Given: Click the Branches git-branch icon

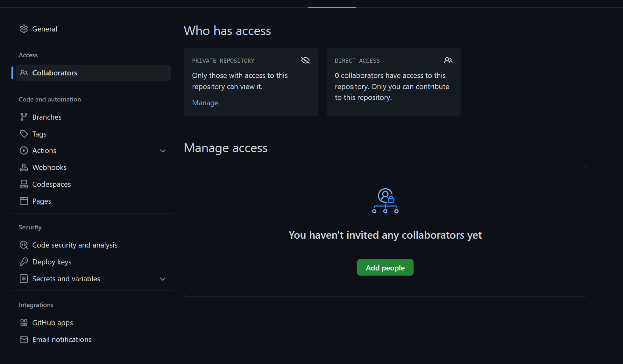Looking at the screenshot, I should (x=24, y=117).
